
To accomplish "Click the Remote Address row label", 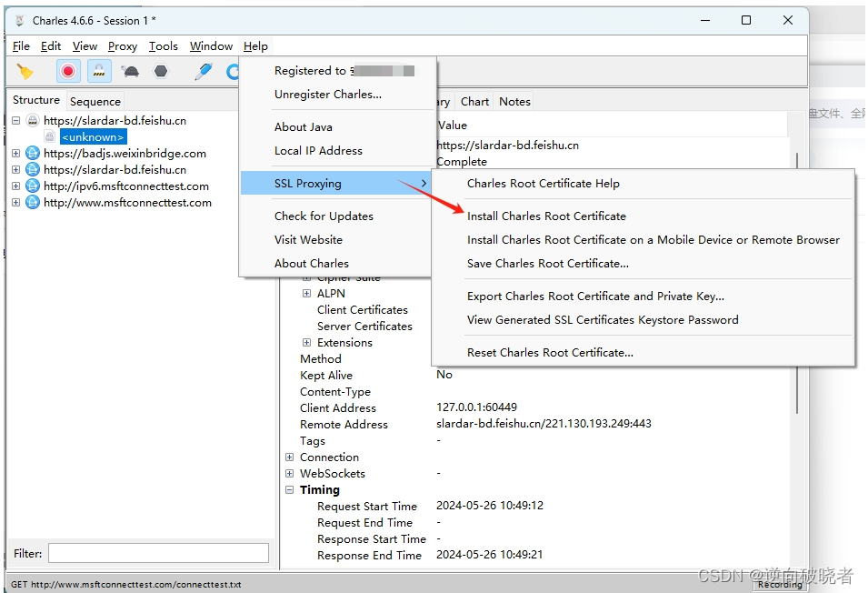I will point(344,425).
